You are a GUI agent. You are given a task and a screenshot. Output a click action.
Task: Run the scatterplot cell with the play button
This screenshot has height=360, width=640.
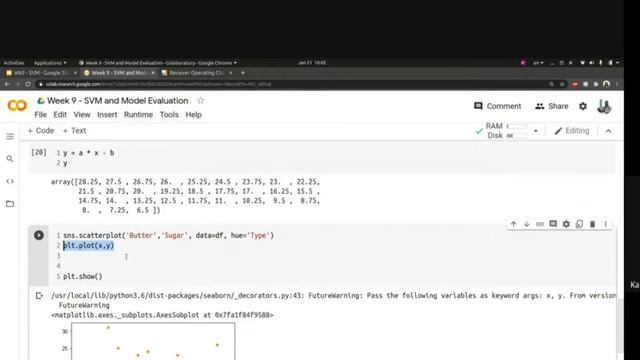pyautogui.click(x=39, y=235)
